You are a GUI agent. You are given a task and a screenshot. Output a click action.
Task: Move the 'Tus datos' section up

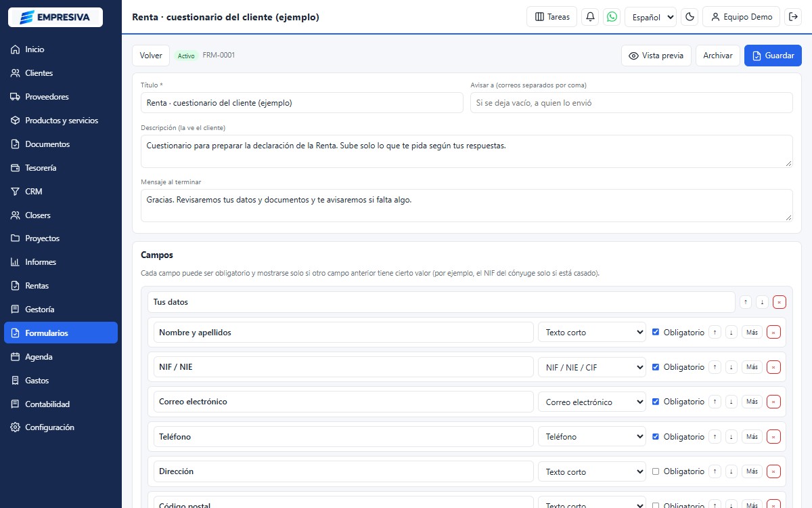(746, 302)
